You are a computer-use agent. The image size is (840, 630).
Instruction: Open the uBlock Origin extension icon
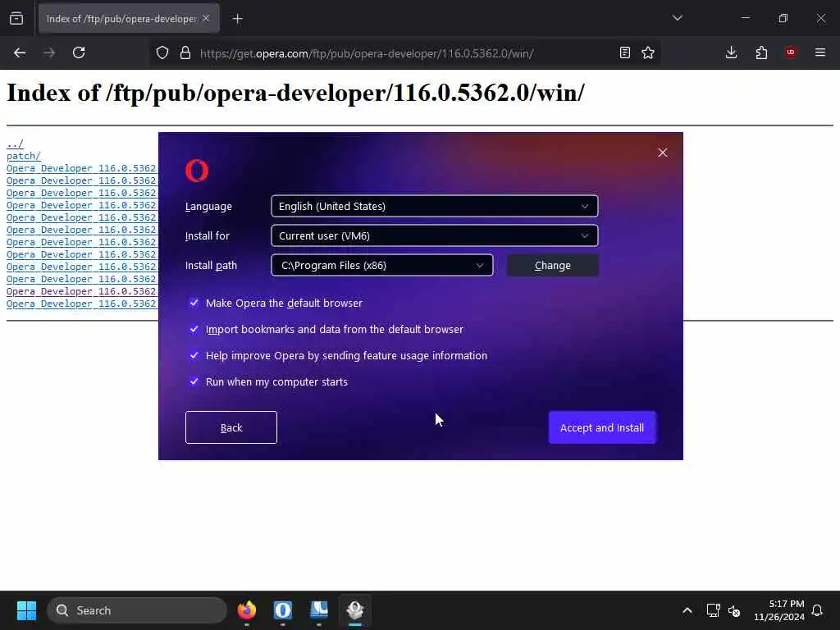point(791,52)
